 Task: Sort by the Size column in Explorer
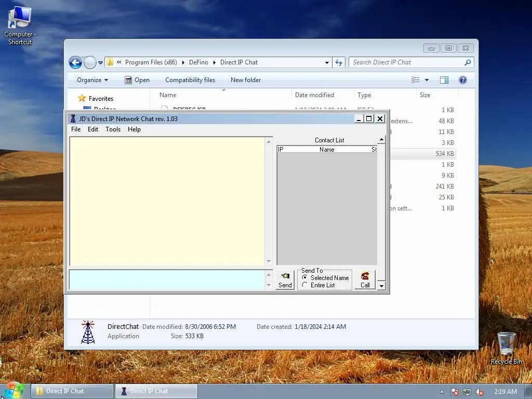[436, 95]
